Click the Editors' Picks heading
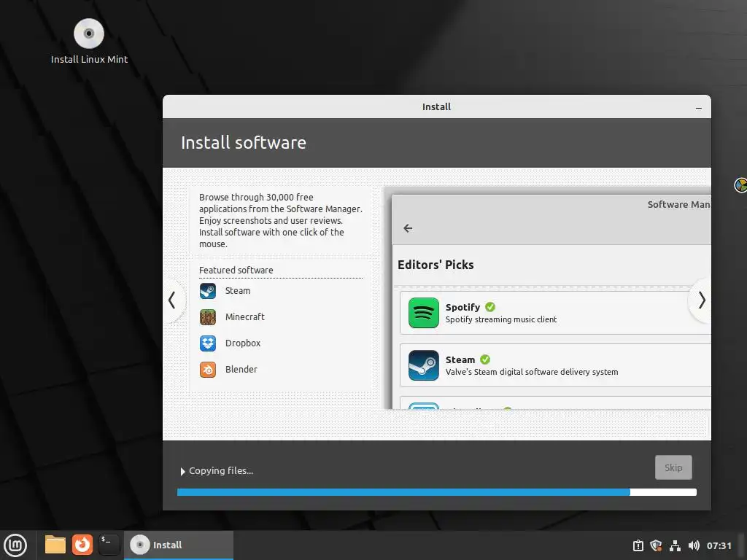The image size is (747, 560). [x=436, y=265]
